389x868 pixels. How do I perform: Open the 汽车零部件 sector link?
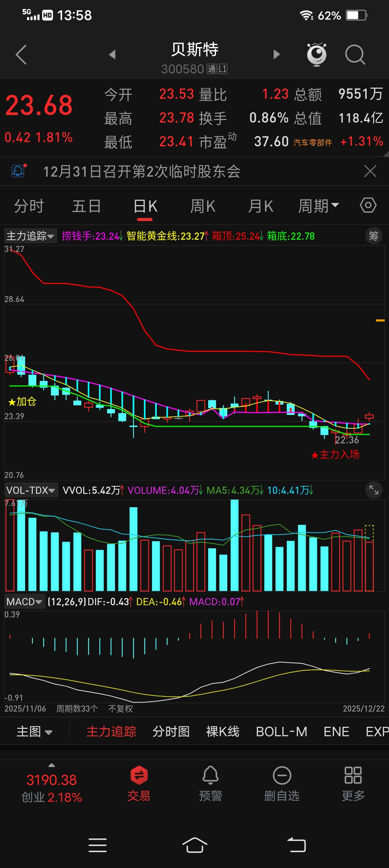[x=313, y=142]
